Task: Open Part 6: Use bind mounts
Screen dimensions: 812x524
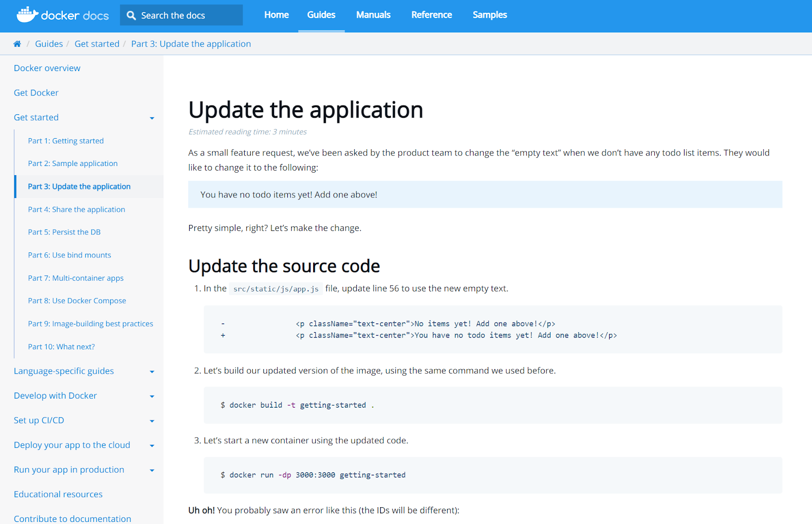Action: (x=70, y=255)
